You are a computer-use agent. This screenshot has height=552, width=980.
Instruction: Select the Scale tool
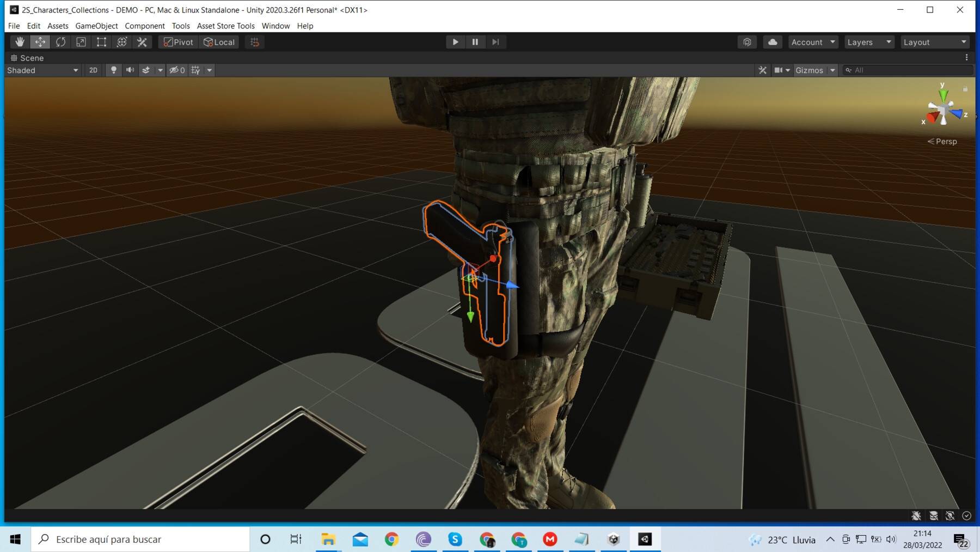coord(81,42)
